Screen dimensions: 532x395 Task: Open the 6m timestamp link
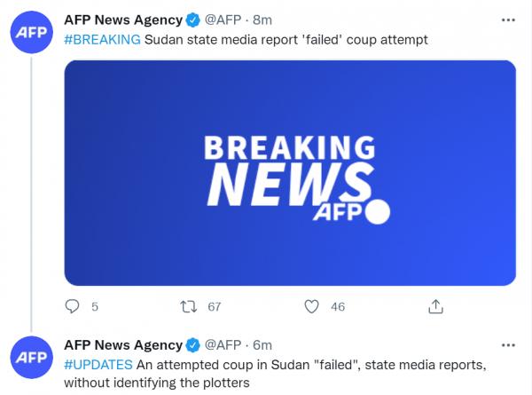tap(264, 344)
